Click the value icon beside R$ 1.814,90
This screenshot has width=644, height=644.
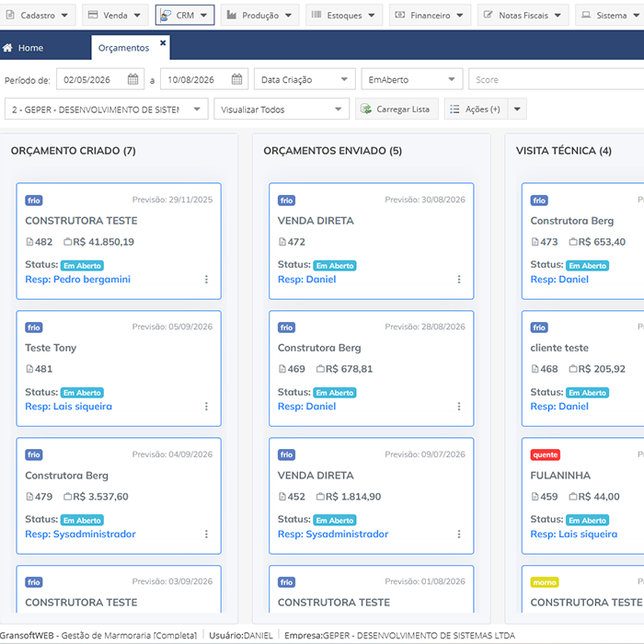(x=320, y=497)
